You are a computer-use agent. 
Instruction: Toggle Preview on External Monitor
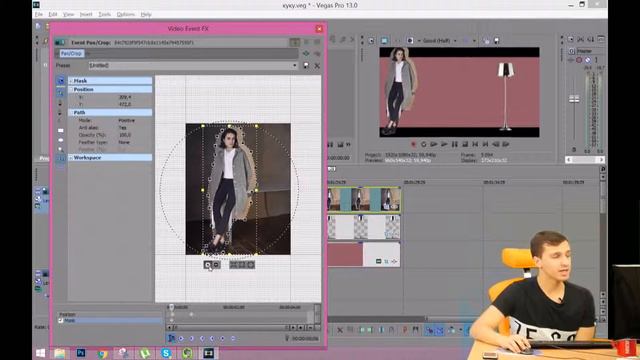coord(384,41)
